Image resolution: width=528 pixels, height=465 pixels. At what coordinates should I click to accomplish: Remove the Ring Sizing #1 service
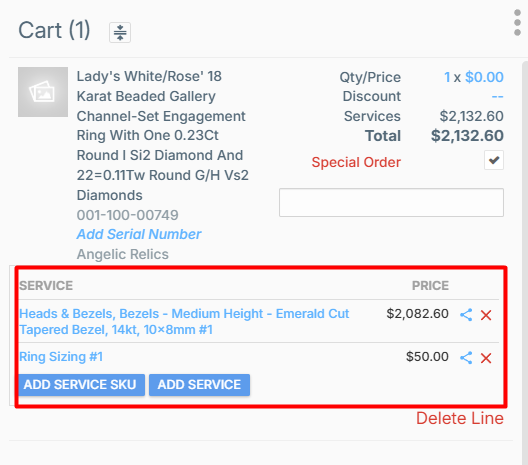coord(486,358)
